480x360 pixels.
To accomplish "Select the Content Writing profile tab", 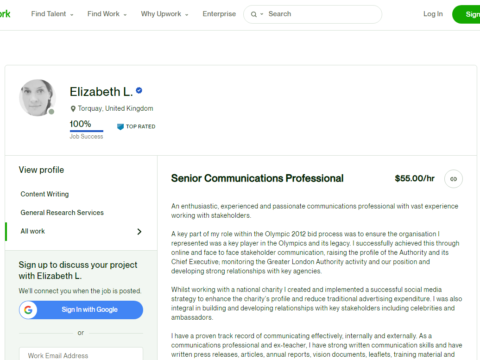I will (45, 194).
